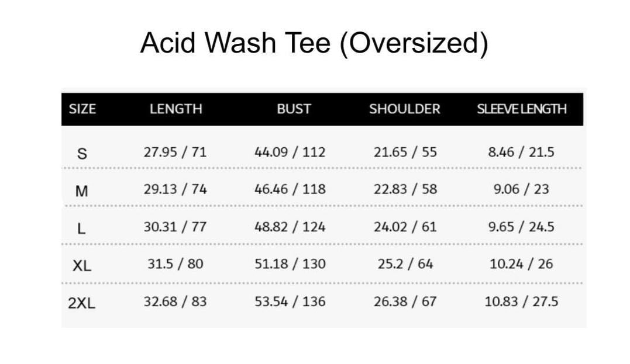630x364 pixels.
Task: Click the SLEEVE LENGTH column header
Action: click(x=521, y=109)
